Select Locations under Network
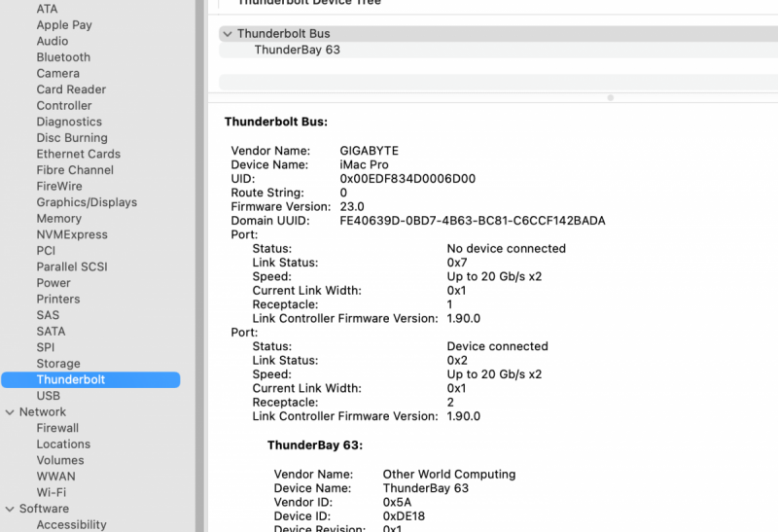The image size is (778, 532). (63, 444)
